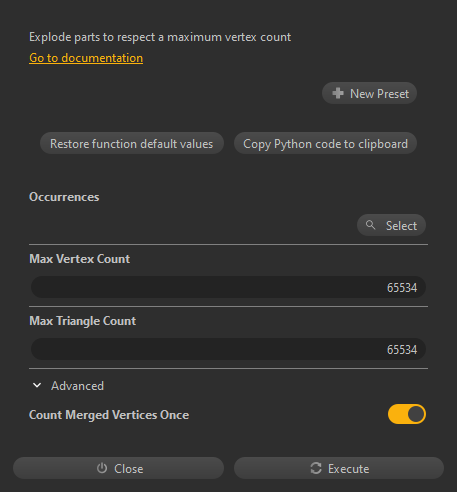457x492 pixels.
Task: Execute the explode function
Action: [x=339, y=468]
